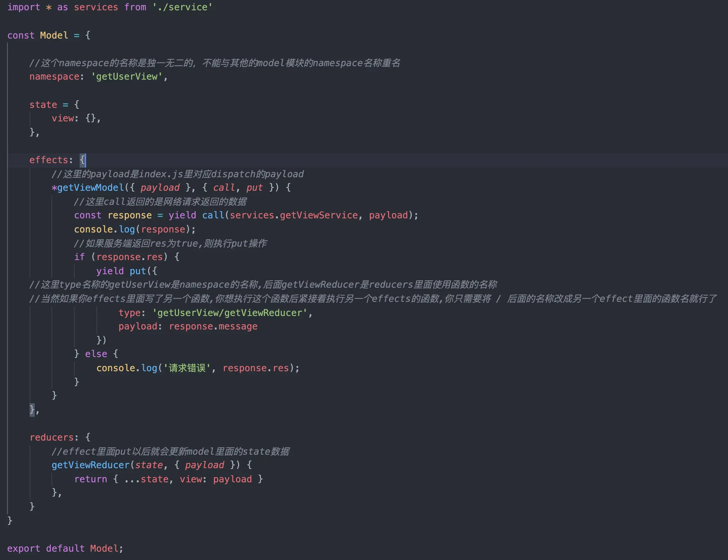Click the reducers property key
Screen dimensions: 728x560
pos(51,437)
